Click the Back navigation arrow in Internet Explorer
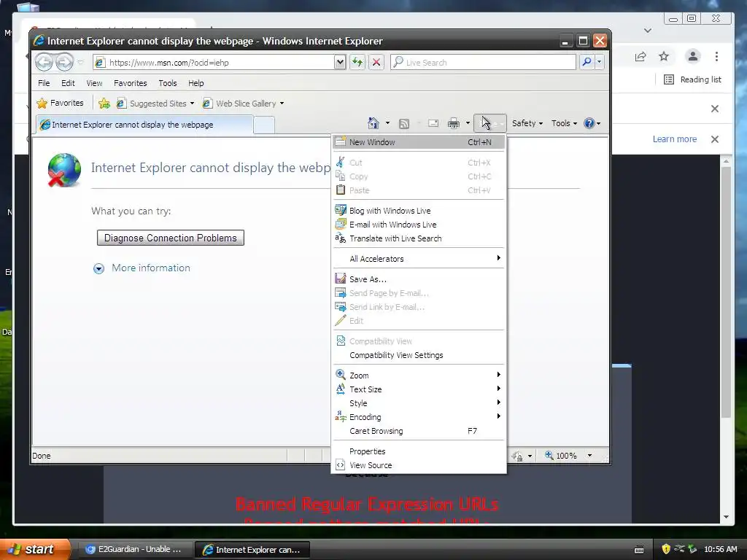Screen dimensions: 747x560 click(x=44, y=62)
